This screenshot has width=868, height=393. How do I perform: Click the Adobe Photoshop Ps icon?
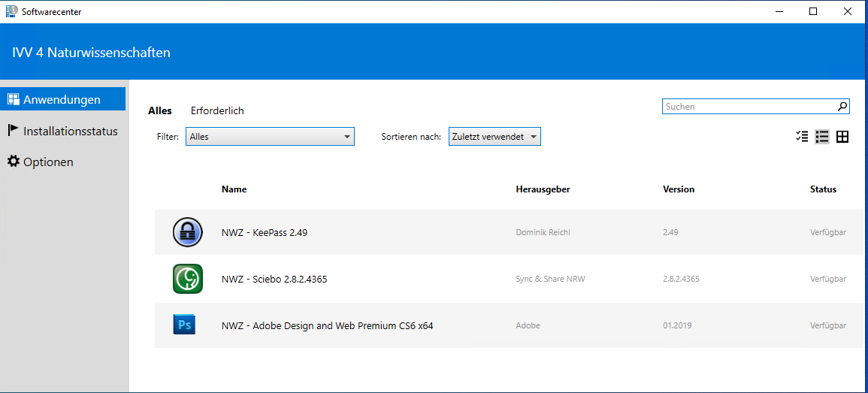[184, 325]
